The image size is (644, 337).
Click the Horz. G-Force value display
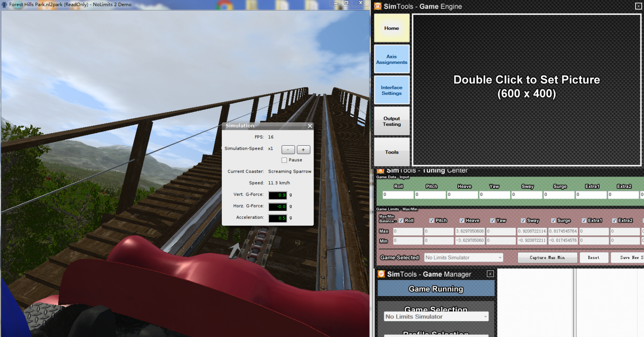(278, 207)
